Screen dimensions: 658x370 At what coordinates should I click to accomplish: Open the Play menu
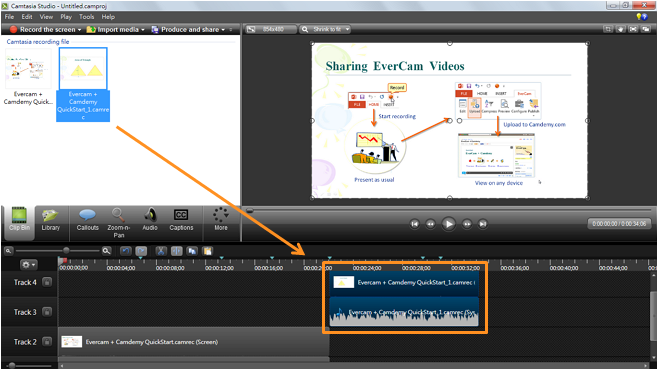click(x=66, y=17)
